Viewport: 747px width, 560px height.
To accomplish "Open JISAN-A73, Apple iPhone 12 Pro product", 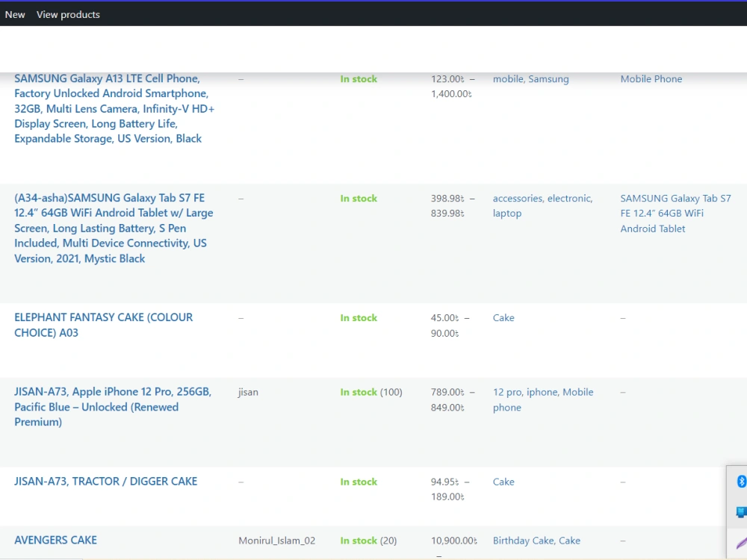I will tap(113, 407).
